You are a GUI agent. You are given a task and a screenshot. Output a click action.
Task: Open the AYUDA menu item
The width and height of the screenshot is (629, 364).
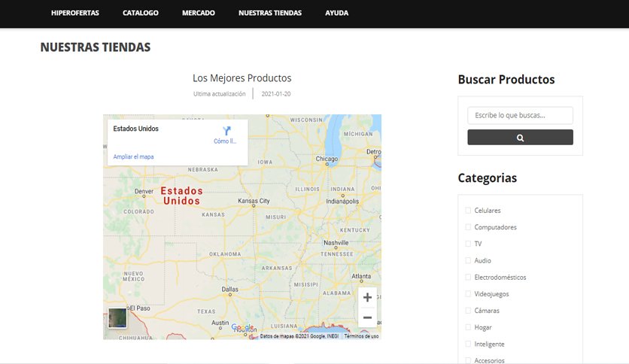(x=336, y=13)
